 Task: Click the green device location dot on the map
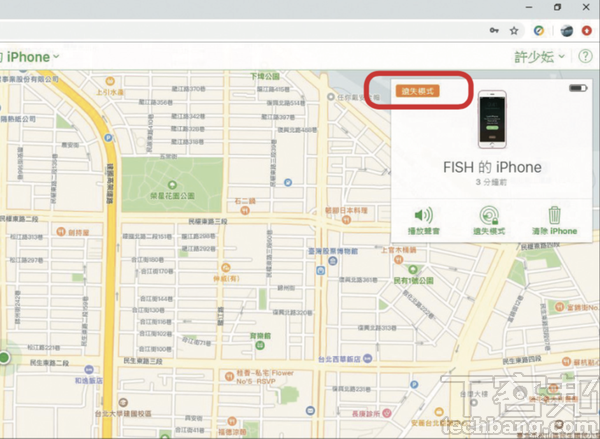4,357
